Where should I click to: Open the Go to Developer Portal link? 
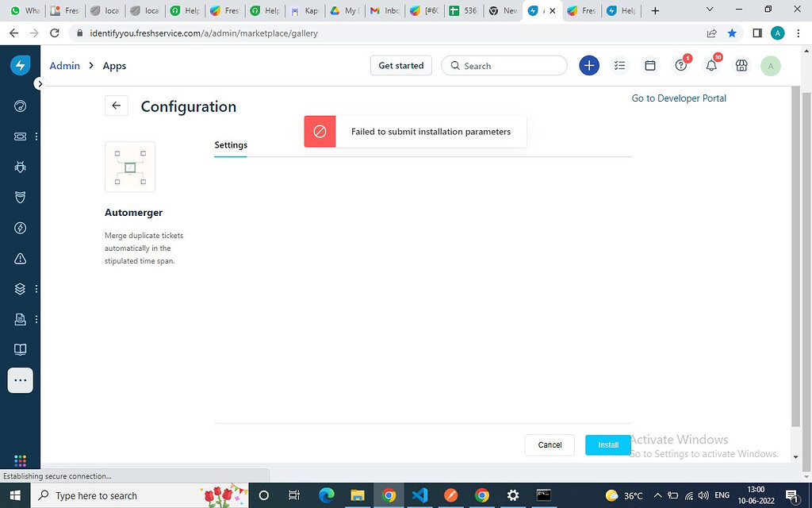(x=678, y=98)
